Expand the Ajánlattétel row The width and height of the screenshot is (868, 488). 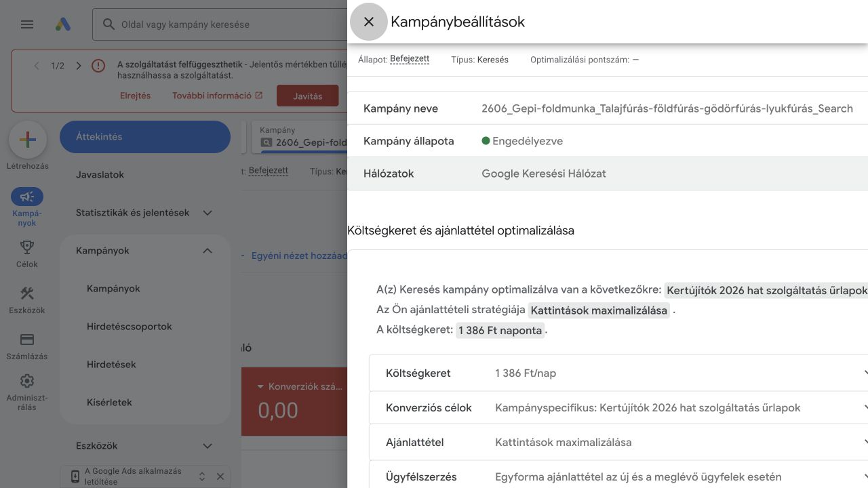(x=618, y=442)
